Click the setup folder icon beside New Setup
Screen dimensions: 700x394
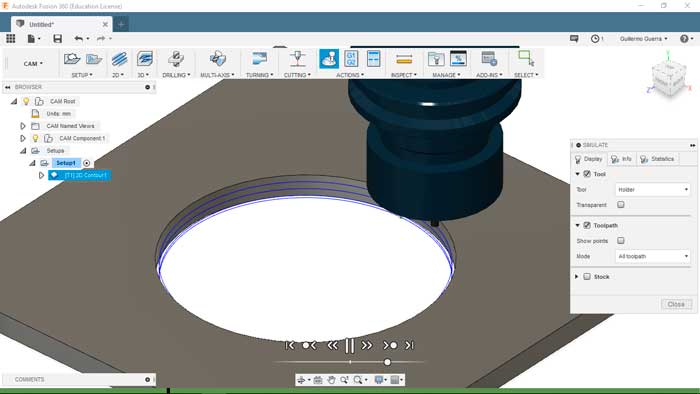[94, 59]
